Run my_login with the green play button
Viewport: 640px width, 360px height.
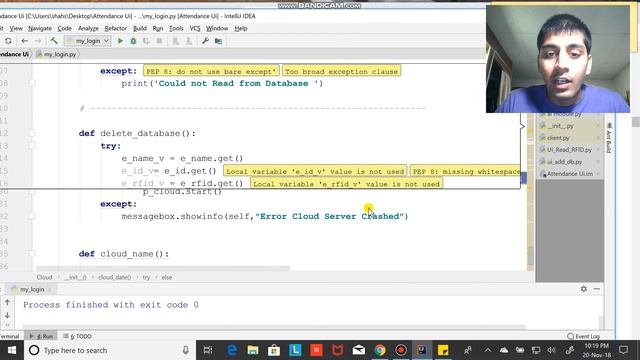pos(120,41)
